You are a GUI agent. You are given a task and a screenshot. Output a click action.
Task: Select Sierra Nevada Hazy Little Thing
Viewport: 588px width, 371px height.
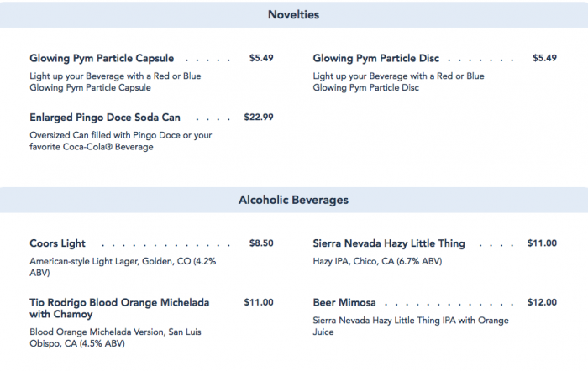tap(389, 243)
